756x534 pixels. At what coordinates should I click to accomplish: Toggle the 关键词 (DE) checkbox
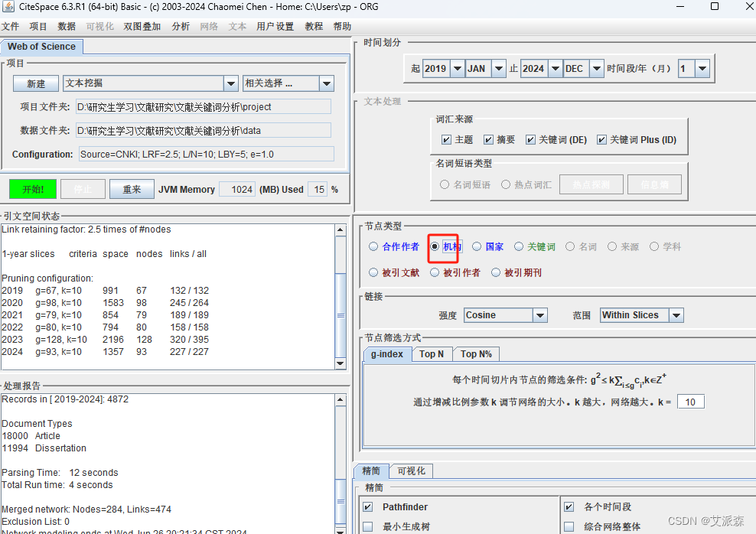[530, 140]
